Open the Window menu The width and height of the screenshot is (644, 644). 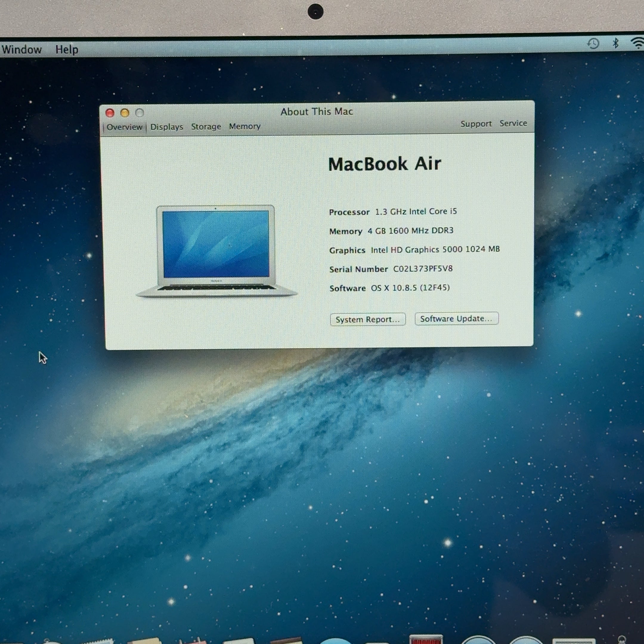(x=21, y=49)
